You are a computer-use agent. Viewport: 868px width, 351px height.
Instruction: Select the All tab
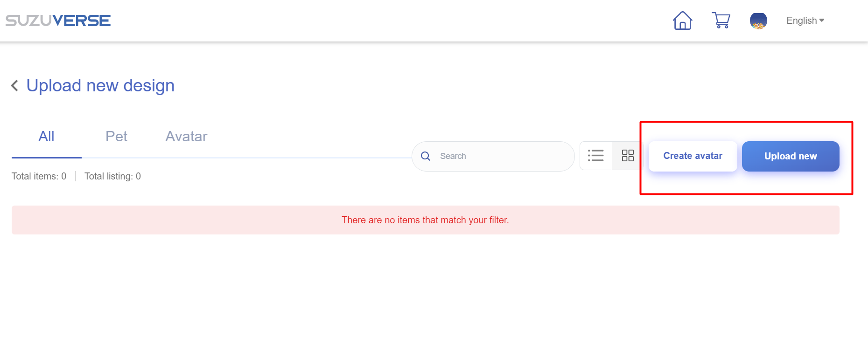click(x=46, y=137)
